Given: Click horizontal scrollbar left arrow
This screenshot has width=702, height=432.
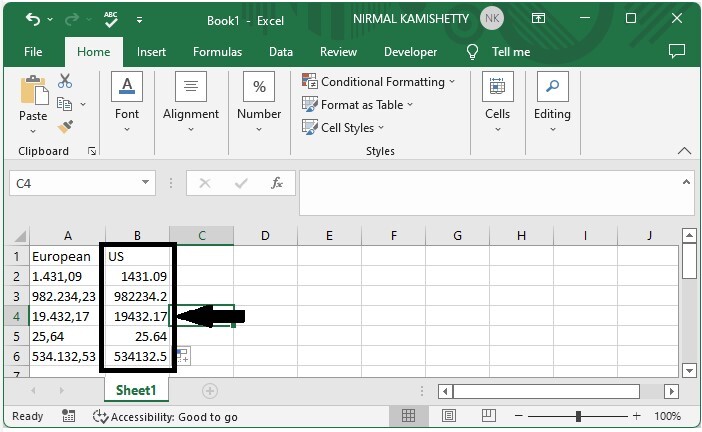Looking at the screenshot, I should click(x=445, y=391).
